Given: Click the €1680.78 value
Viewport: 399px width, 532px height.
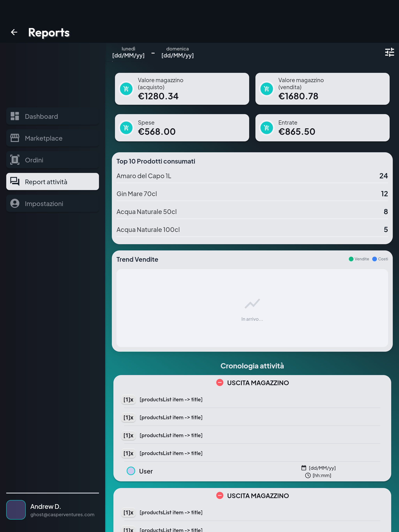Looking at the screenshot, I should point(298,96).
